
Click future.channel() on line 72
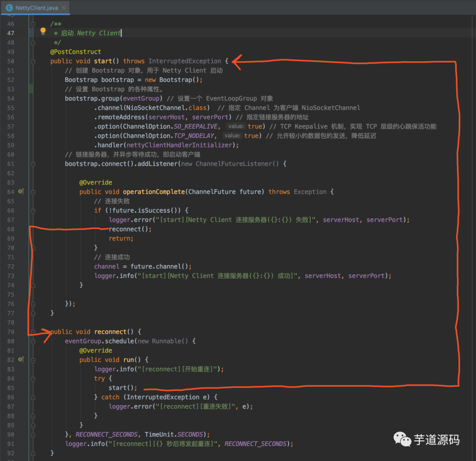[x=159, y=266]
